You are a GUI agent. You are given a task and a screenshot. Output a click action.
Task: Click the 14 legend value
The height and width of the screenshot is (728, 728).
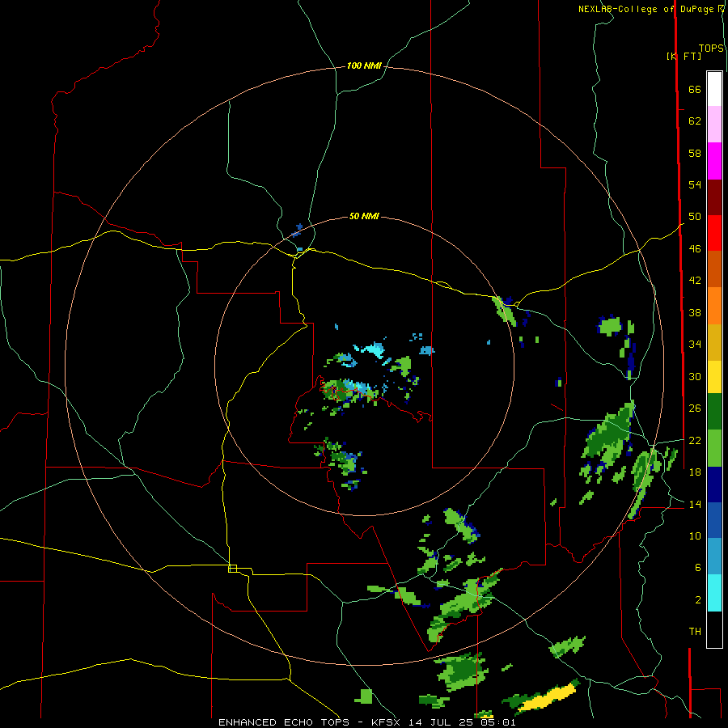(695, 504)
